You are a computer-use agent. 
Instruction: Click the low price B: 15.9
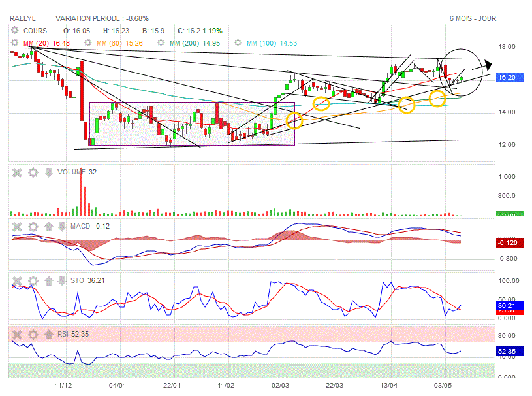click(153, 31)
